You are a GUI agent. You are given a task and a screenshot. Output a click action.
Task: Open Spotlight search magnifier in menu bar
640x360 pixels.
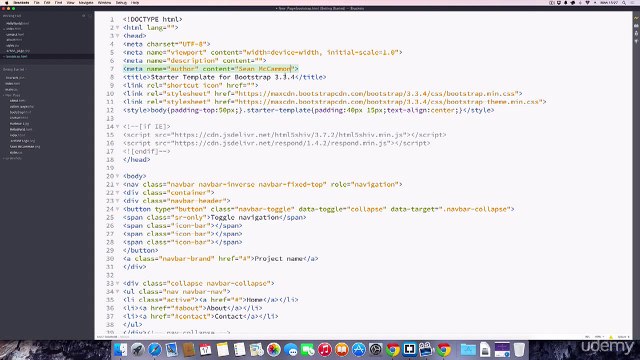point(624,3)
